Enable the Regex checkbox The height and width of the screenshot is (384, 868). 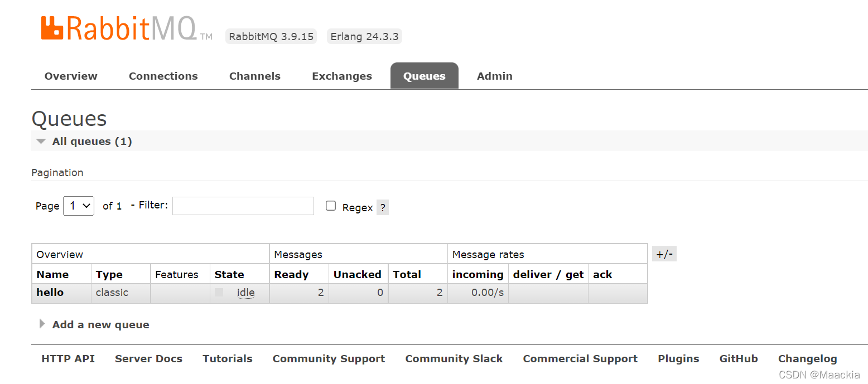pyautogui.click(x=331, y=206)
